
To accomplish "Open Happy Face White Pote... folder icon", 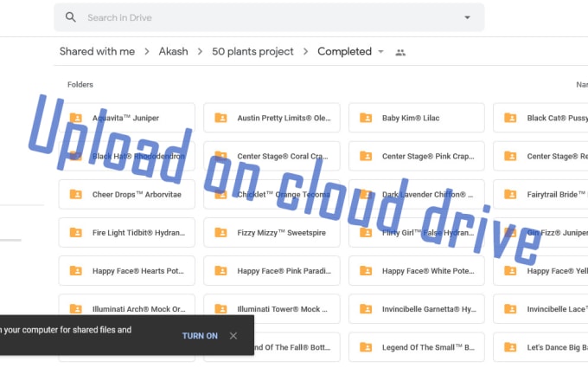I will [x=366, y=271].
